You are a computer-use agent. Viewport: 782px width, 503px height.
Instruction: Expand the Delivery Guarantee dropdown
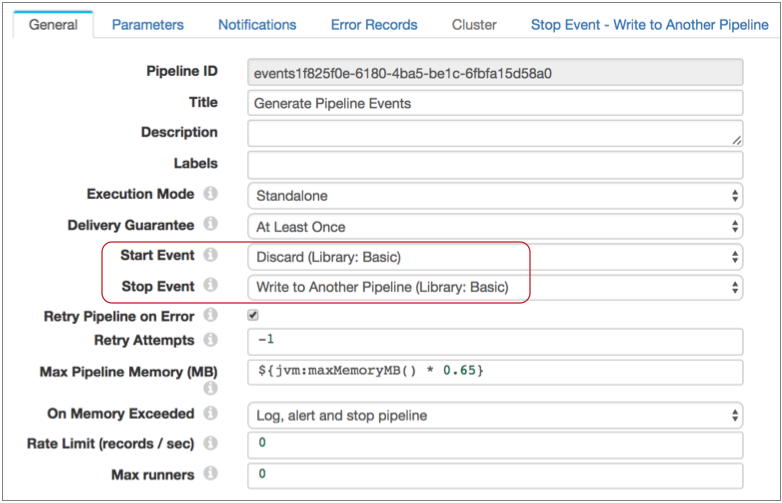pyautogui.click(x=494, y=227)
